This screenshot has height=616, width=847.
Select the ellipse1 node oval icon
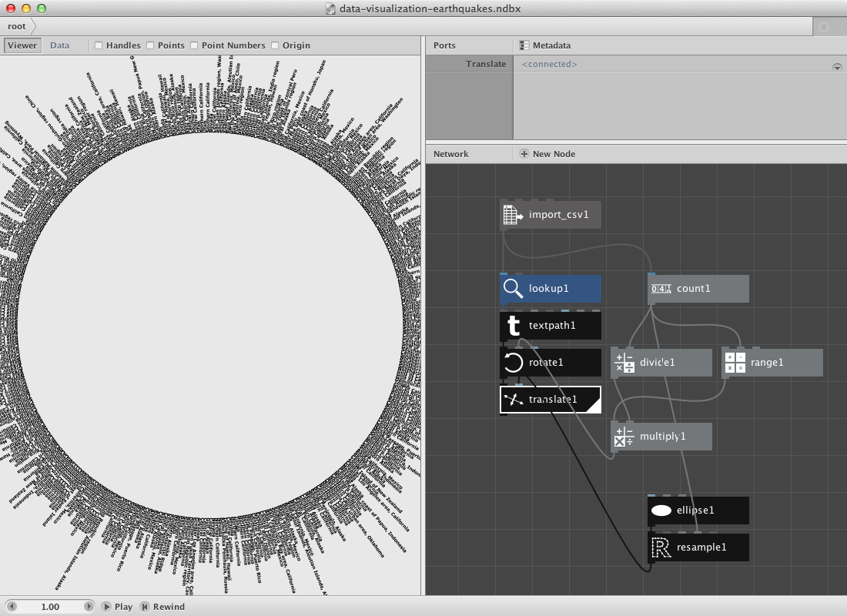(661, 510)
